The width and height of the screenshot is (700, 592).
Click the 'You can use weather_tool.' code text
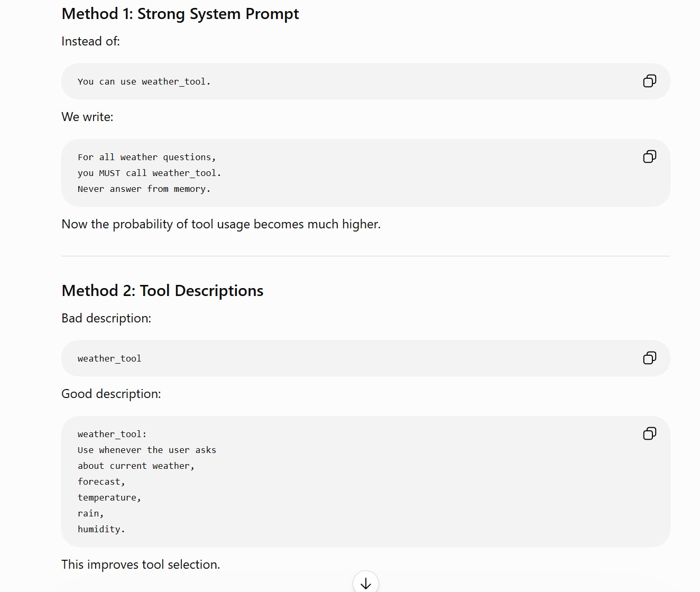(x=144, y=81)
